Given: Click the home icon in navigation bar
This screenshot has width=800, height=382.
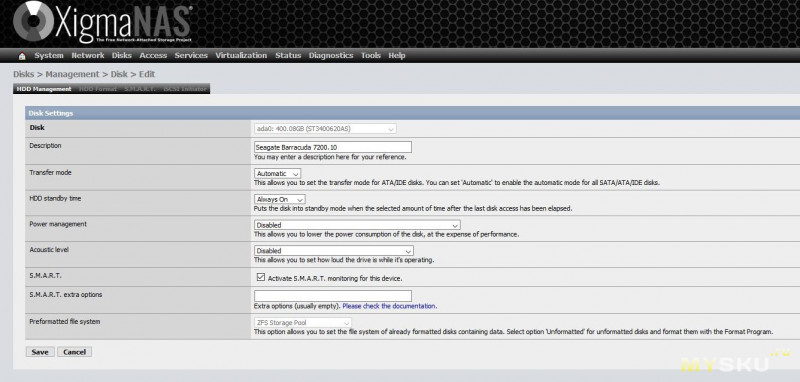Looking at the screenshot, I should pos(22,56).
